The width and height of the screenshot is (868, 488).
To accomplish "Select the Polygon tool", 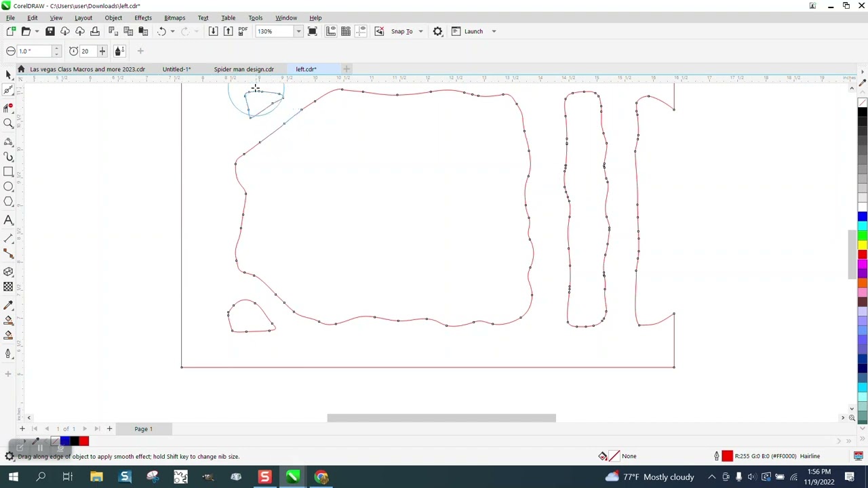I will [8, 201].
